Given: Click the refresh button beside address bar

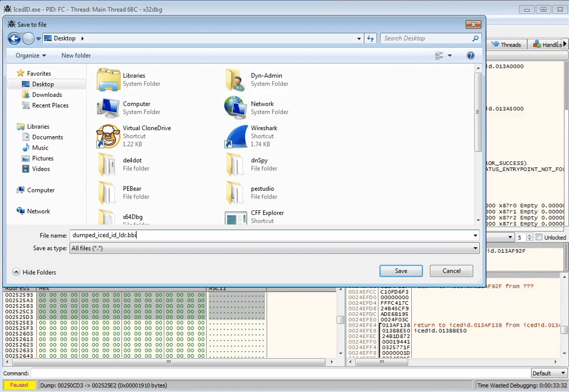Looking at the screenshot, I should (x=371, y=38).
